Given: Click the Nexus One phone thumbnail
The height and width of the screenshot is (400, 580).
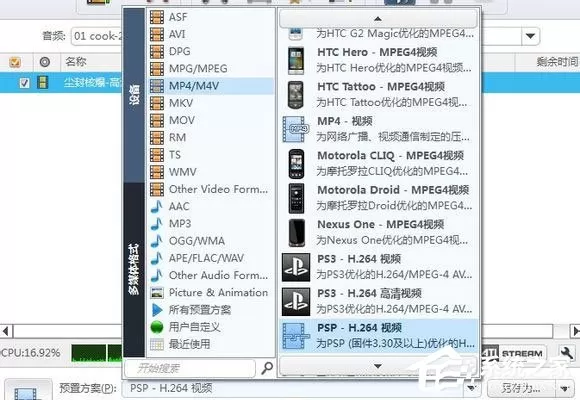Looking at the screenshot, I should click(296, 232).
